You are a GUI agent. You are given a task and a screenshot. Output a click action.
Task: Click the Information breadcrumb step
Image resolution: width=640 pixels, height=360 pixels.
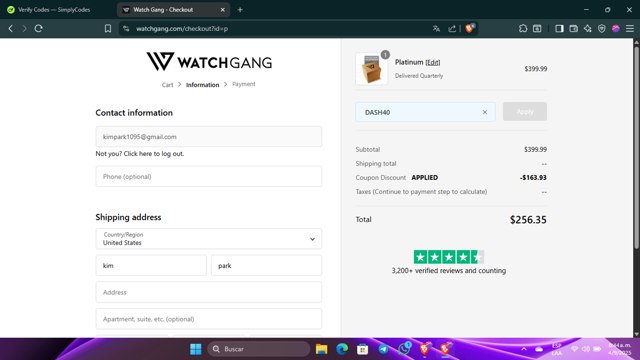pos(202,85)
